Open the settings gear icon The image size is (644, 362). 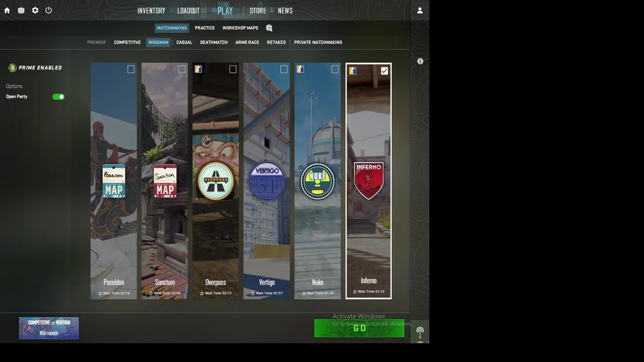click(35, 10)
